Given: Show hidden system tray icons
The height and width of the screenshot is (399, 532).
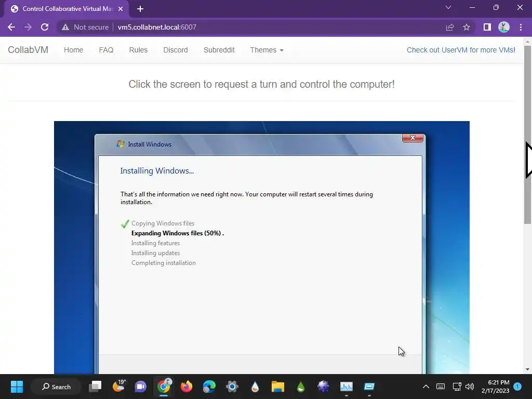Looking at the screenshot, I should [x=426, y=387].
